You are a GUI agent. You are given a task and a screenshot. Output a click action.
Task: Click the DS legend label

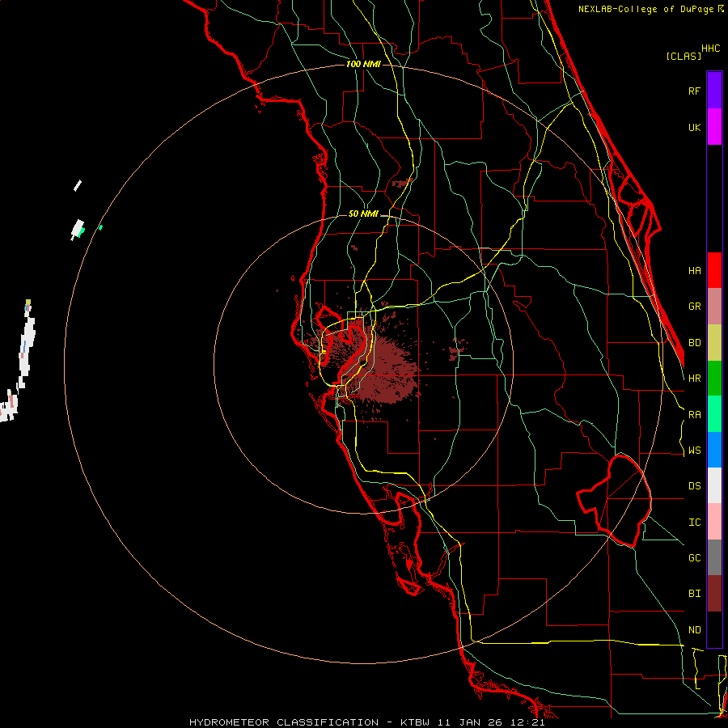pyautogui.click(x=694, y=486)
